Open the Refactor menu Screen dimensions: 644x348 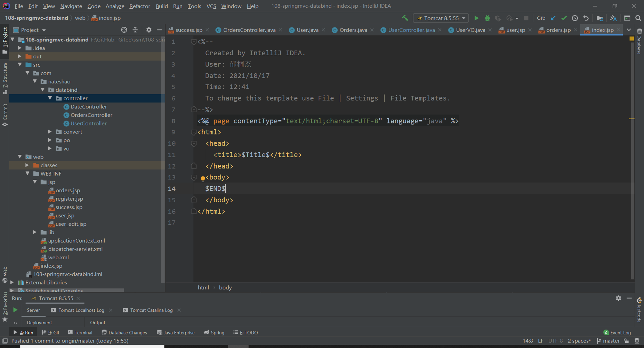pyautogui.click(x=139, y=6)
